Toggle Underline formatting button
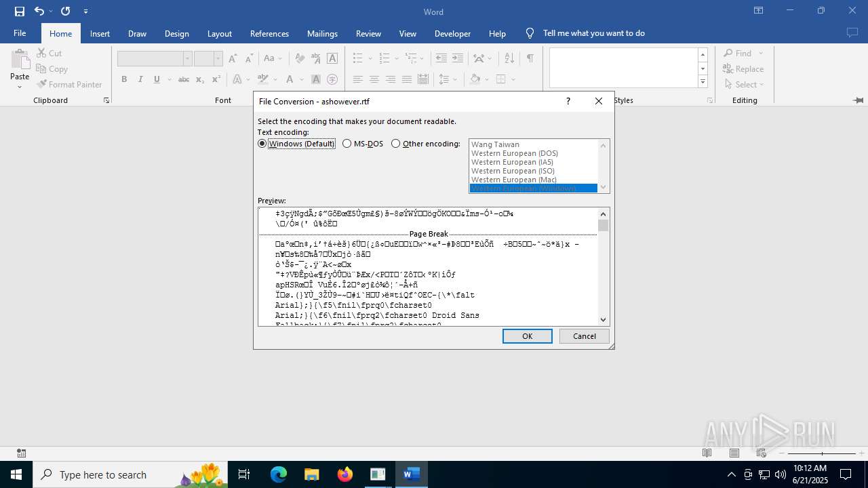The height and width of the screenshot is (488, 868). 157,79
